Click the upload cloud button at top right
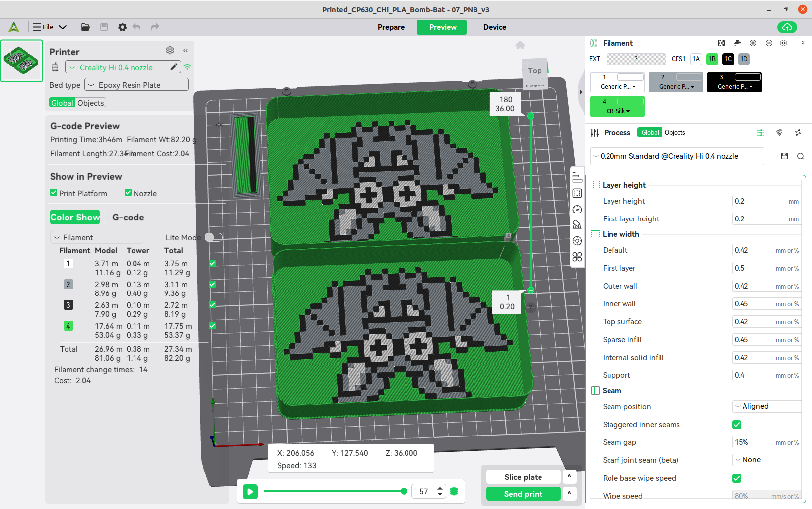Image resolution: width=812 pixels, height=509 pixels. click(787, 27)
